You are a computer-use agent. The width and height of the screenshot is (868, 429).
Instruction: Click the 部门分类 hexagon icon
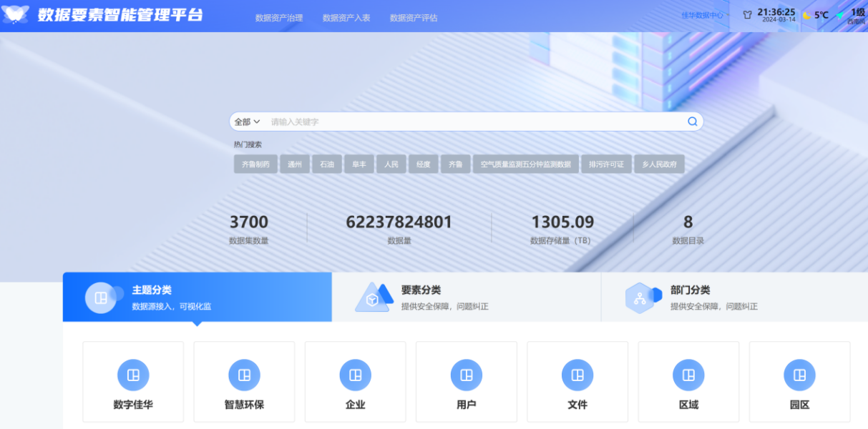[x=642, y=298]
